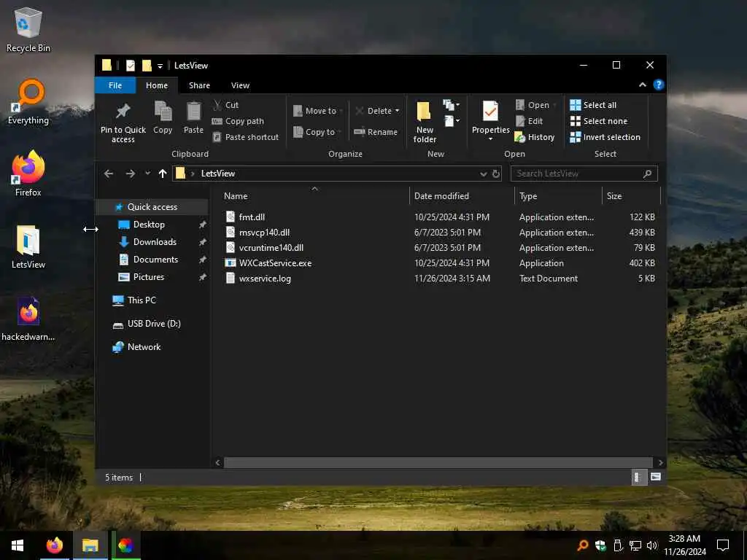Open the New item dropdown
Viewport: 747px width, 560px height.
451,104
